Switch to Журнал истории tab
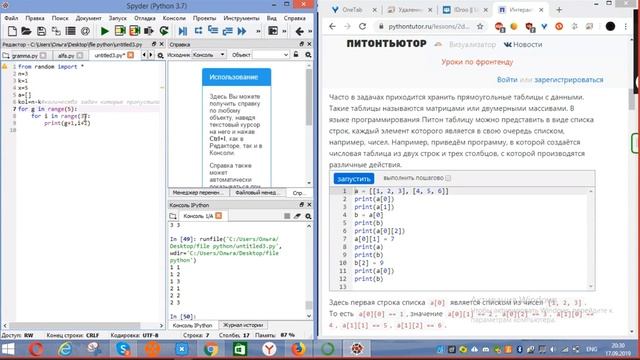 [243, 325]
